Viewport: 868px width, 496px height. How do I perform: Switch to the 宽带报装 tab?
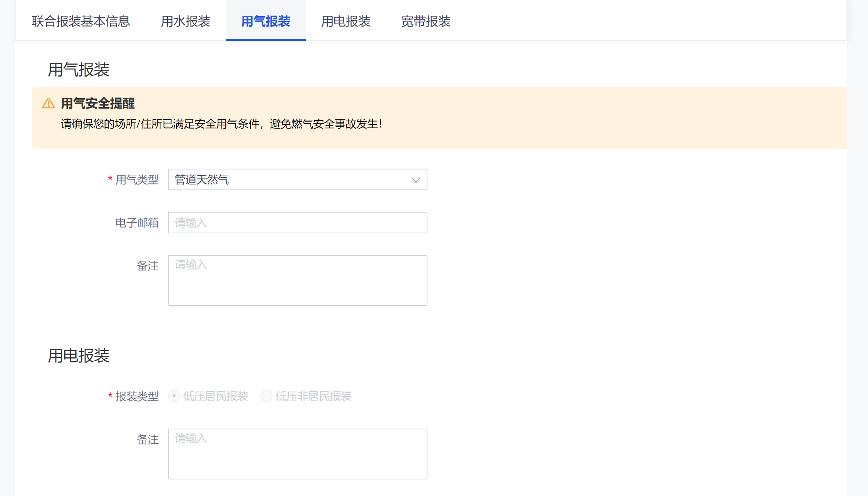pos(426,21)
